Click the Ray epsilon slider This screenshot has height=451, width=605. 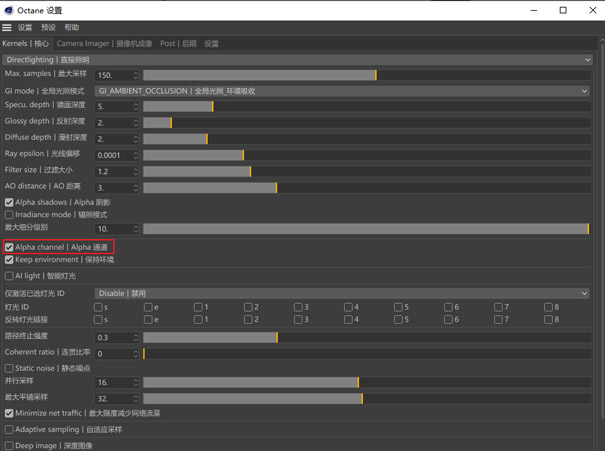[367, 155]
